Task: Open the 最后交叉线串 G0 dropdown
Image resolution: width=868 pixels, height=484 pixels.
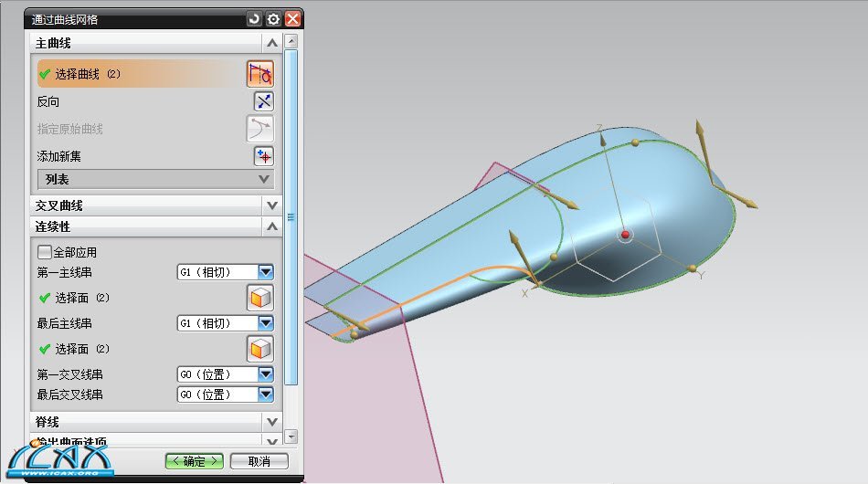Action: click(266, 395)
